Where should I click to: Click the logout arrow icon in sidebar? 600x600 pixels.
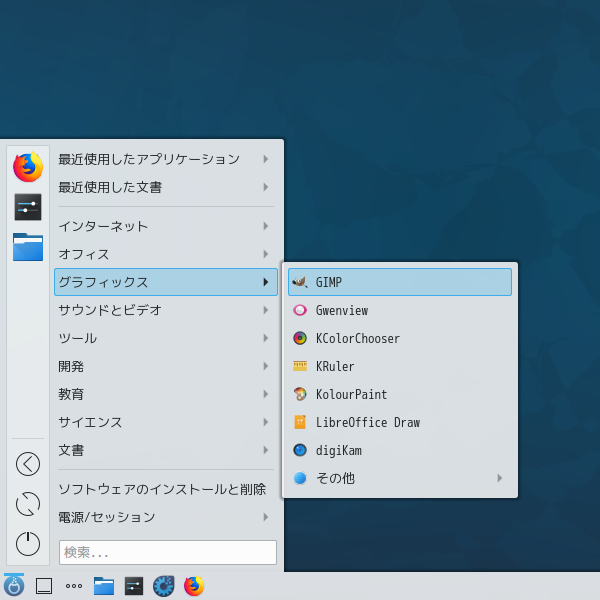click(28, 464)
